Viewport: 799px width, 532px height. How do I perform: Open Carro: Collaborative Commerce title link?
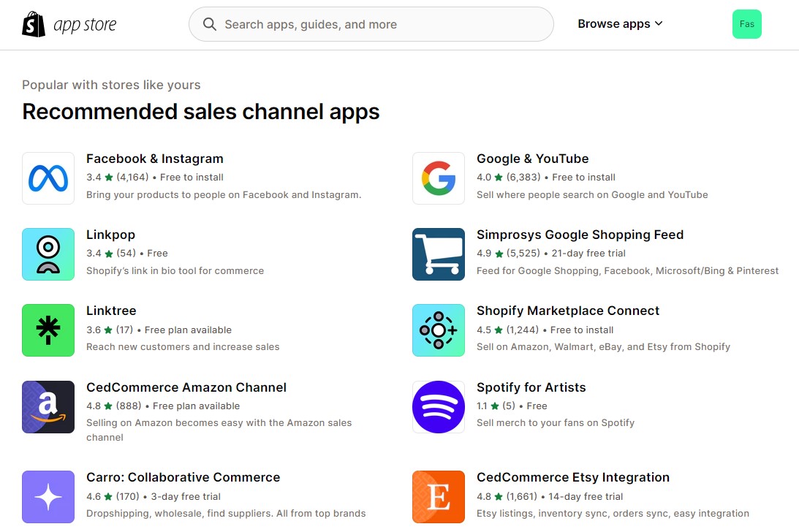(x=183, y=477)
